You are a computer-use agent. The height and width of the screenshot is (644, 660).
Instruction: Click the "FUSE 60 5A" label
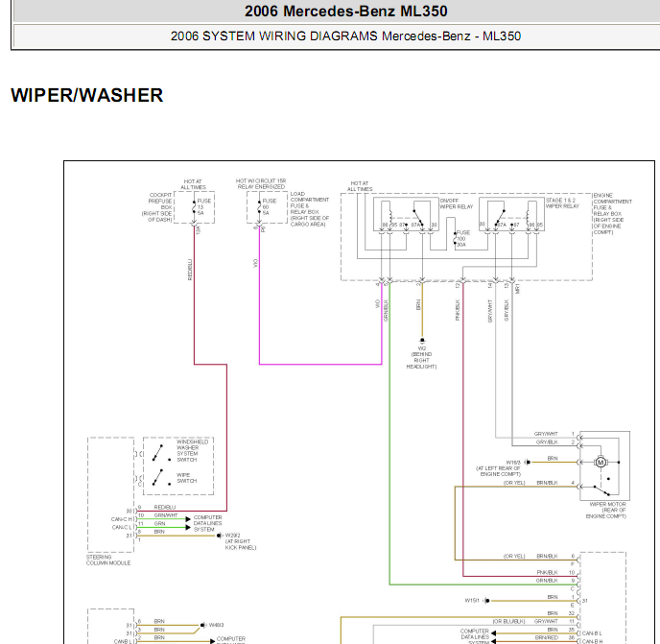pyautogui.click(x=269, y=206)
